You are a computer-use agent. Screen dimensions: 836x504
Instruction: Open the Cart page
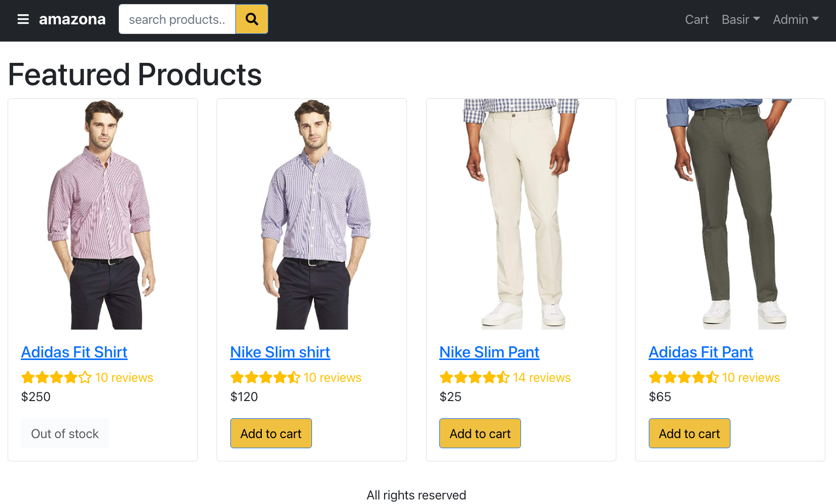(696, 20)
